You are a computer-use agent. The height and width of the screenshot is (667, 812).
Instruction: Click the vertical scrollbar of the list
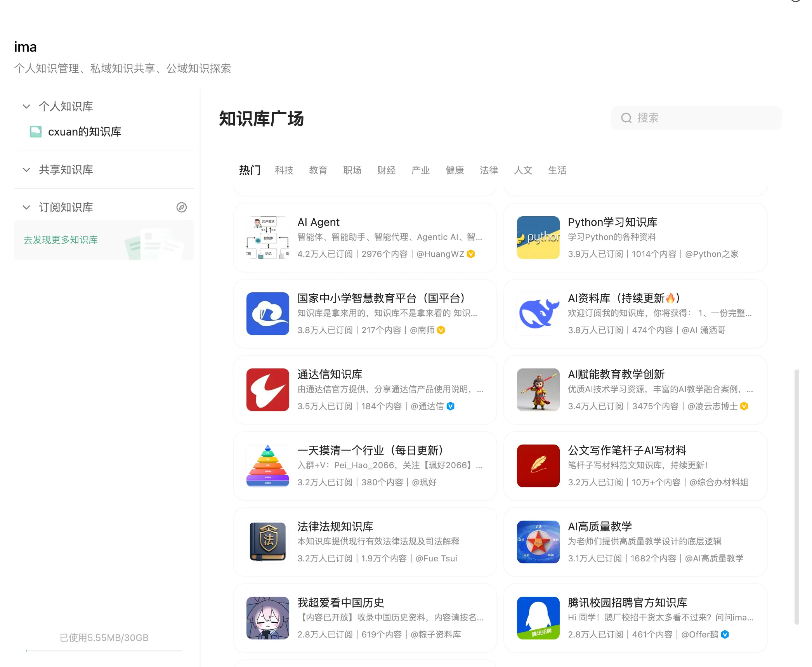796,497
